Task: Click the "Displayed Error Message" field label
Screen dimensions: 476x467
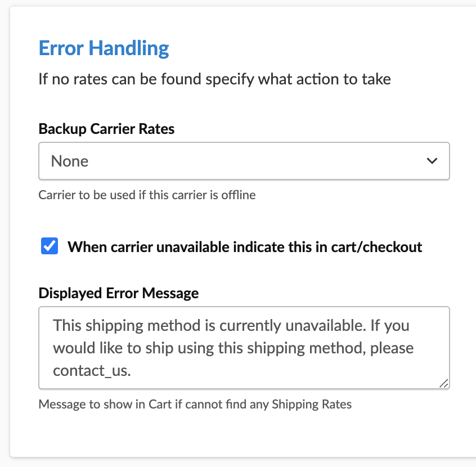Action: [118, 293]
